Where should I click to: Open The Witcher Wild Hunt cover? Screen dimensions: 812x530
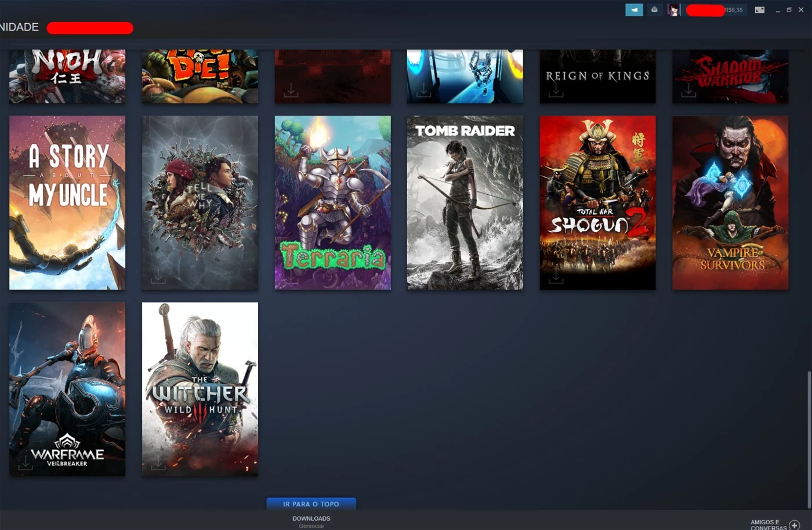pos(200,389)
